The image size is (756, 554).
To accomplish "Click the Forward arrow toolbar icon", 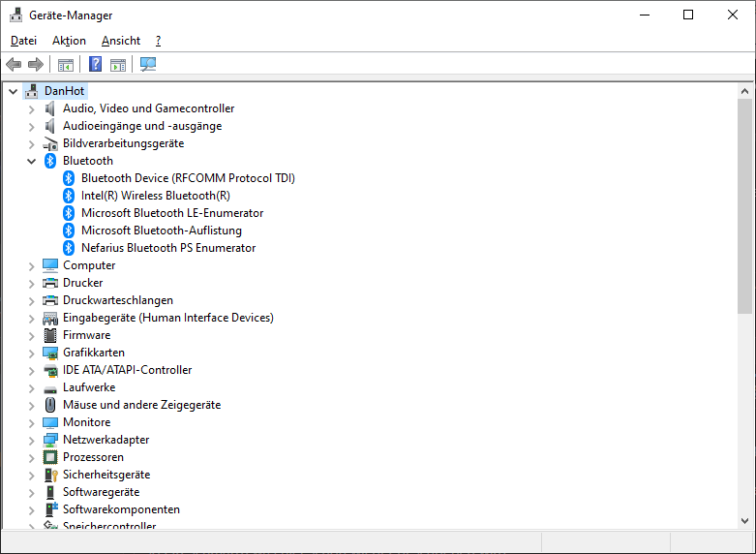I will tap(36, 64).
